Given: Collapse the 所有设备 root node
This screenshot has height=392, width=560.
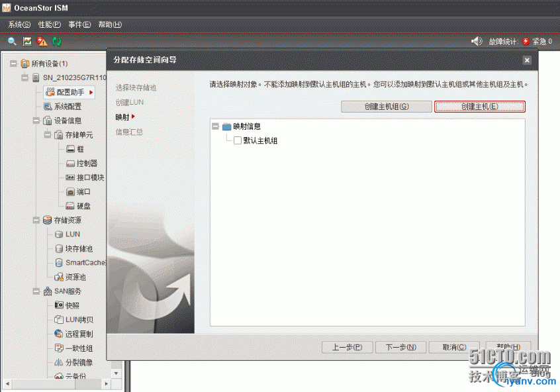Looking at the screenshot, I should [x=13, y=64].
